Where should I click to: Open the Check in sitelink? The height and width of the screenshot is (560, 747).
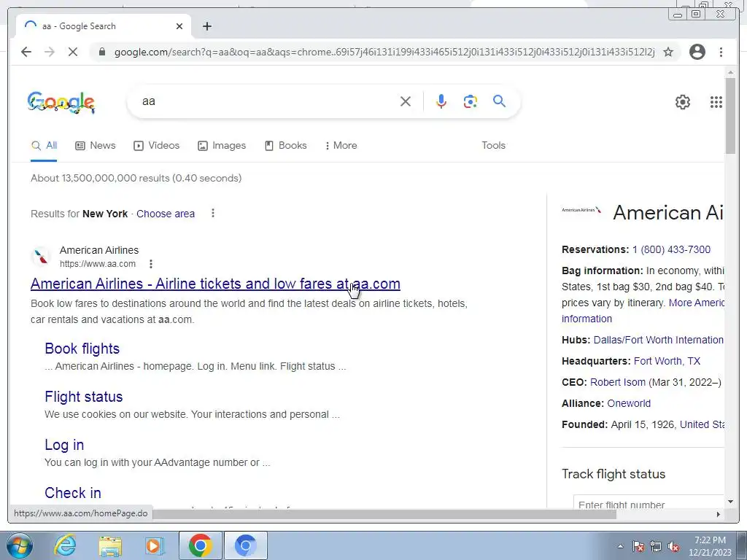[73, 493]
